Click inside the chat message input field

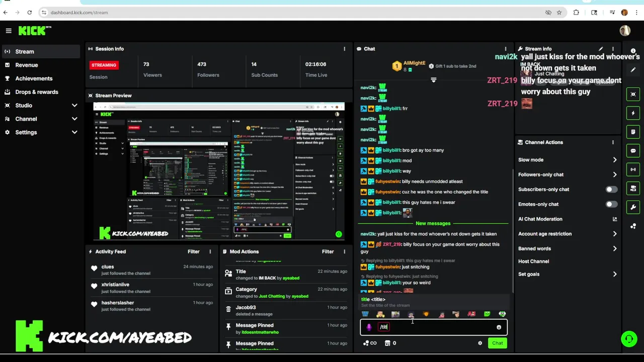coord(434,327)
